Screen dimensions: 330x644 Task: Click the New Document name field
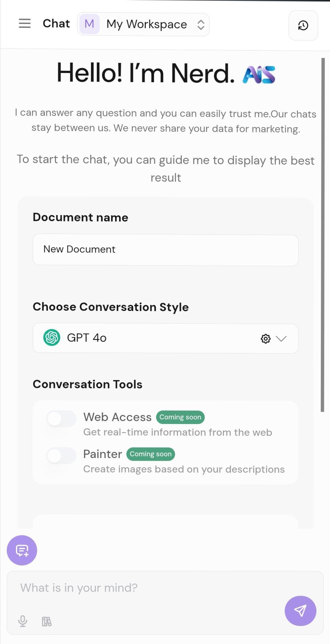pyautogui.click(x=165, y=250)
